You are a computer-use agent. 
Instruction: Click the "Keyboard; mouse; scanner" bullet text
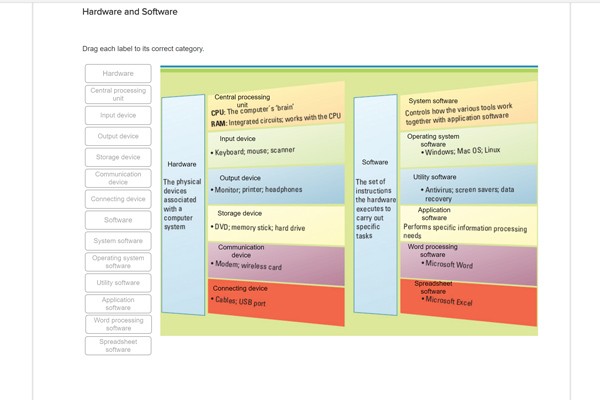(253, 151)
